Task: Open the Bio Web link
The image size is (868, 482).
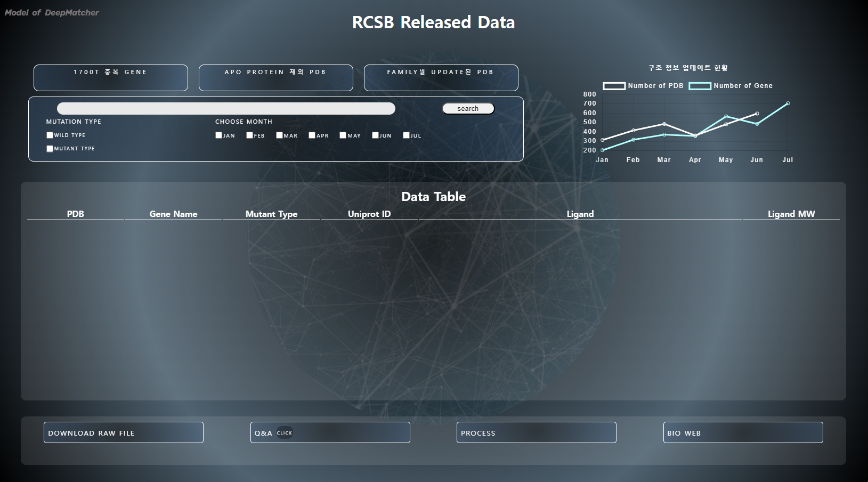Action: [743, 432]
